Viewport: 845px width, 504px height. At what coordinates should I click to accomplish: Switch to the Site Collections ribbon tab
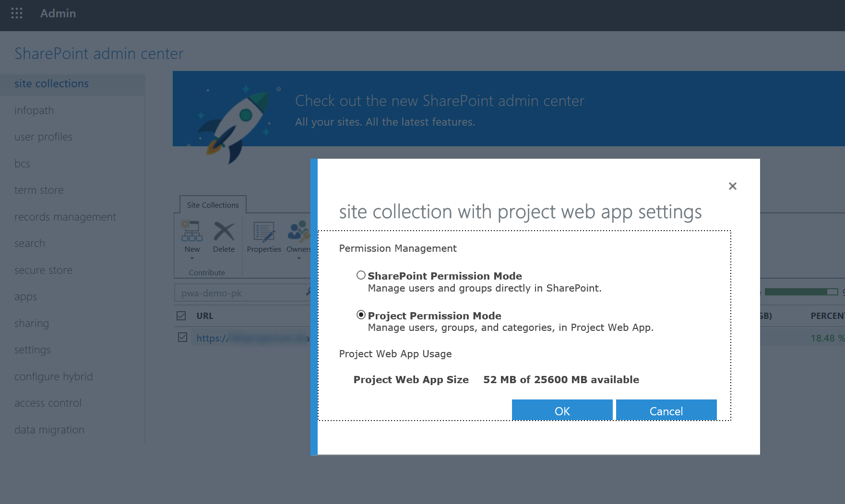[213, 205]
